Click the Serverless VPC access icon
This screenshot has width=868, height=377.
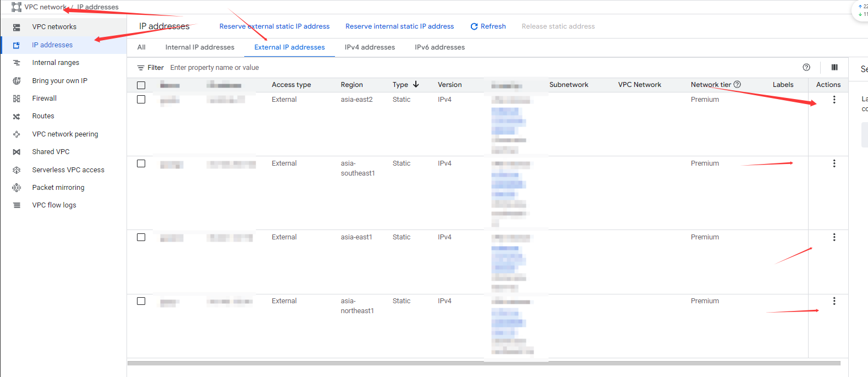[x=17, y=170]
